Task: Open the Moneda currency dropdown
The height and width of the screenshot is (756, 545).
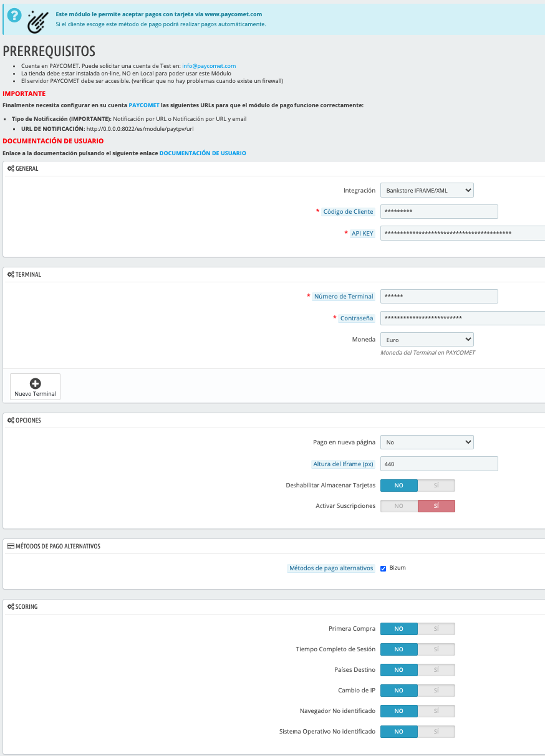Action: (427, 340)
